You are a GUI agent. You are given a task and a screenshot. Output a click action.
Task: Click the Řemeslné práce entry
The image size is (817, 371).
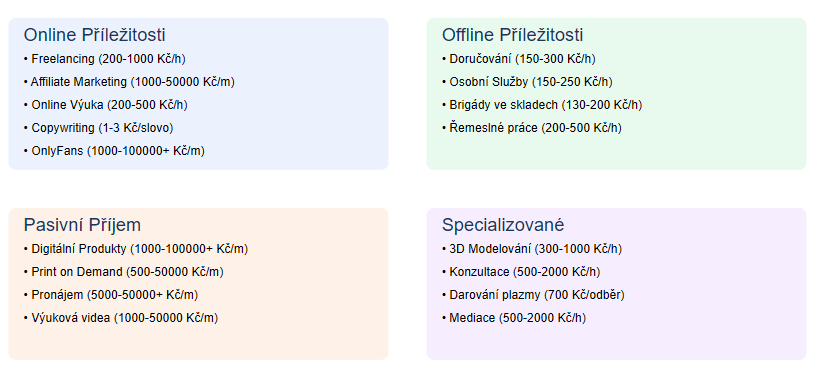(532, 128)
